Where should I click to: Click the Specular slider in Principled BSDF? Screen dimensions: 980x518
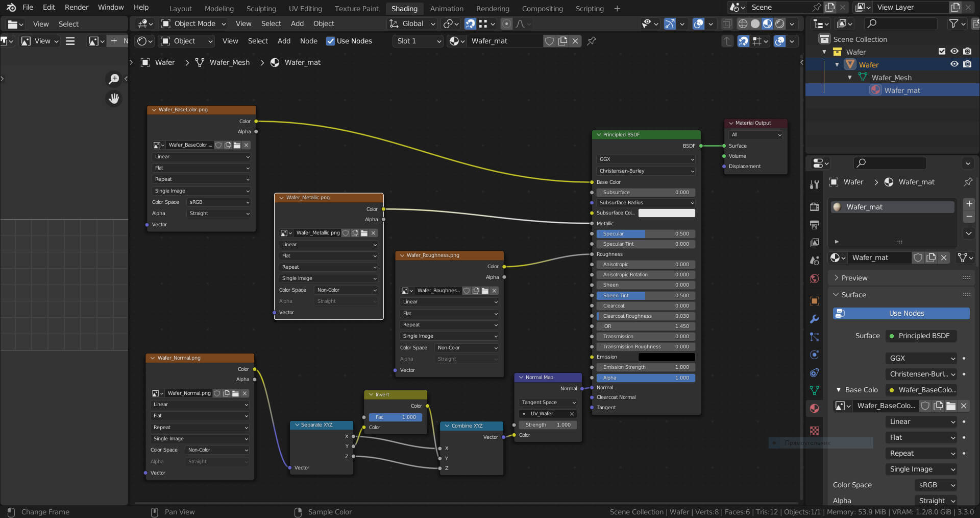pyautogui.click(x=645, y=233)
